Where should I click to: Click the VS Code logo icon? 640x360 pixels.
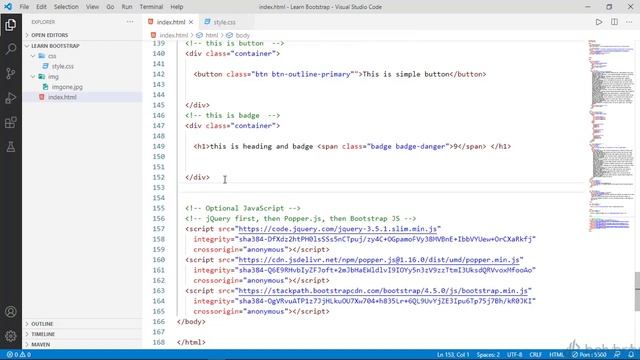[8, 7]
